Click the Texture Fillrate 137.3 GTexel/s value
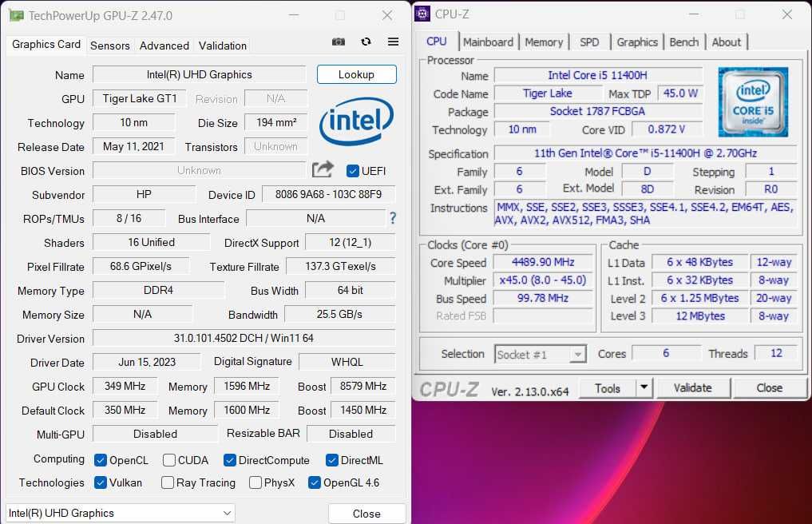 point(340,267)
